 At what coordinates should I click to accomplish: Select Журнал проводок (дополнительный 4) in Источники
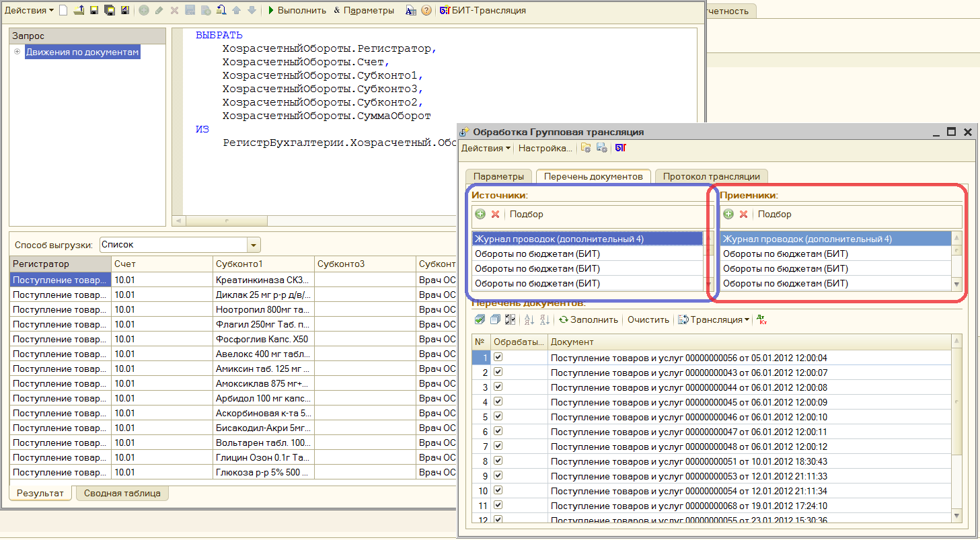(588, 239)
